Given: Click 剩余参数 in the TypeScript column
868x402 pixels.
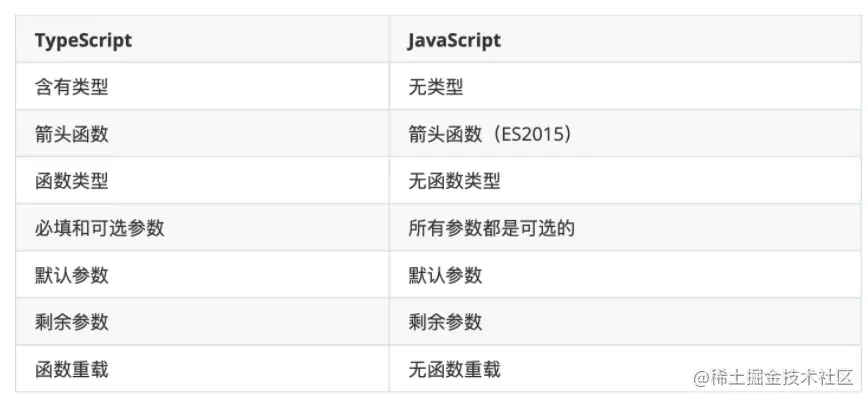Looking at the screenshot, I should 202,322.
